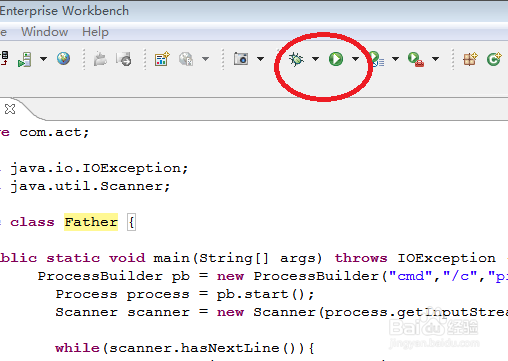Click "IOException" after throws
This screenshot has width=508, height=361.
click(x=446, y=258)
